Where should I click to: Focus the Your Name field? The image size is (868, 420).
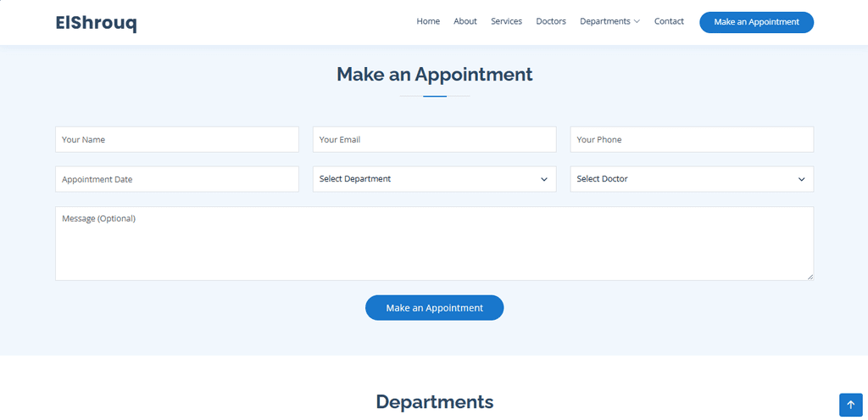(177, 140)
